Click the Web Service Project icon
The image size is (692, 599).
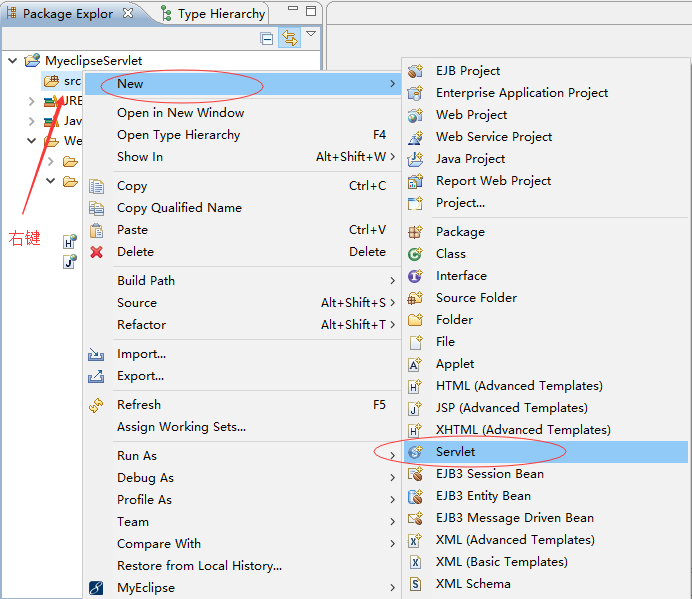(x=416, y=137)
